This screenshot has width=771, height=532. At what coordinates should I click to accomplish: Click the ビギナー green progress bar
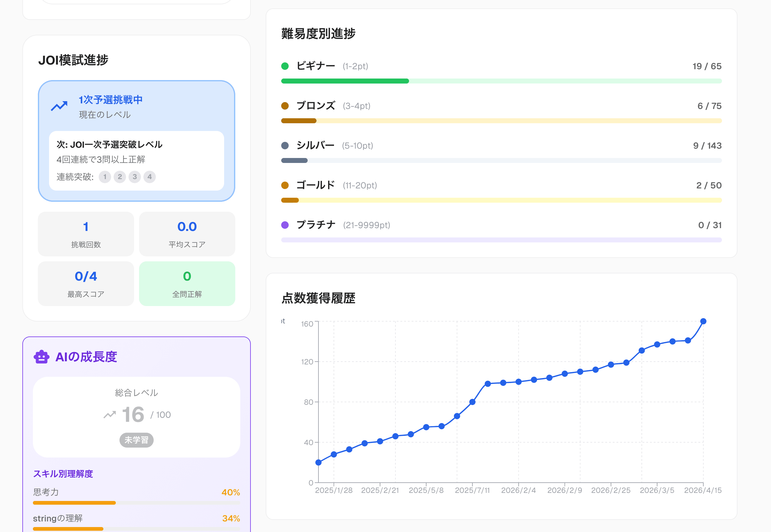pyautogui.click(x=501, y=81)
